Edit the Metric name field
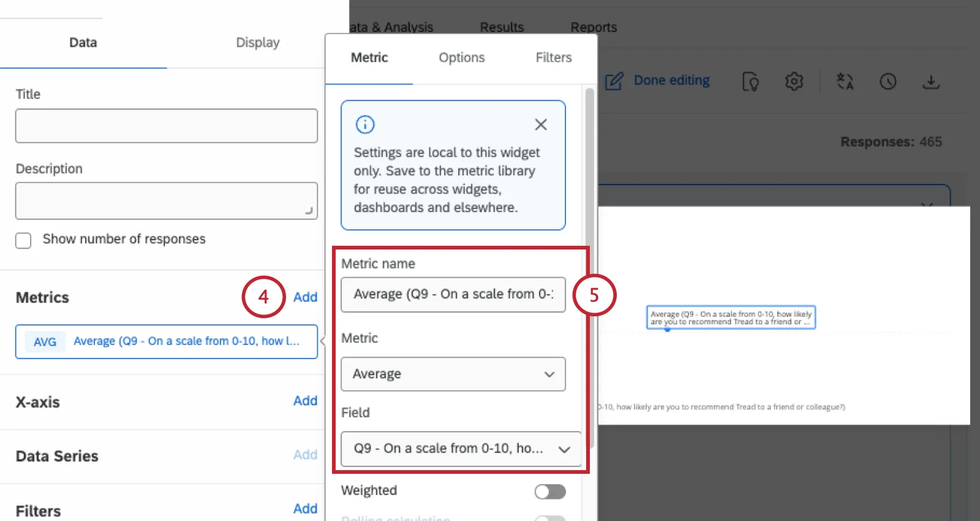Viewport: 980px width, 521px height. (453, 295)
